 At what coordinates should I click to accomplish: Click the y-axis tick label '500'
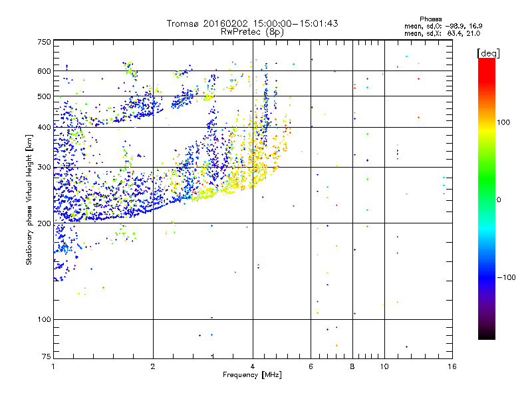pos(44,96)
